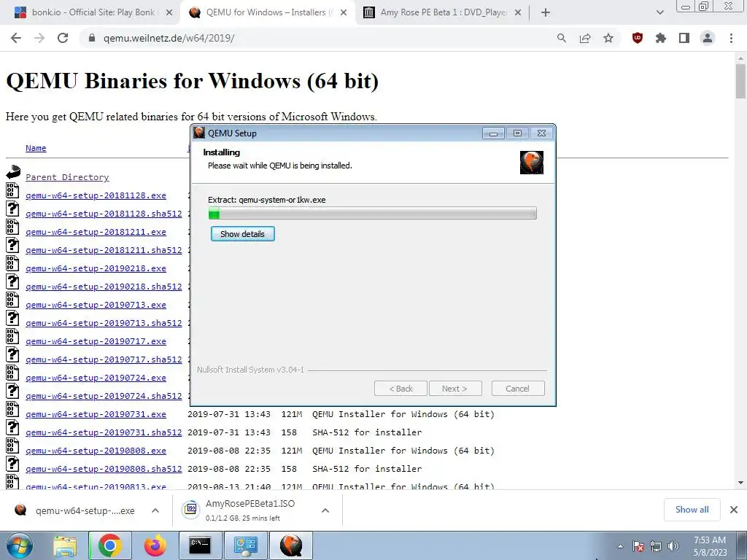
Task: Click the unknown-file icon beside qemu-w64-setup-20181128.sha512
Action: (12, 209)
